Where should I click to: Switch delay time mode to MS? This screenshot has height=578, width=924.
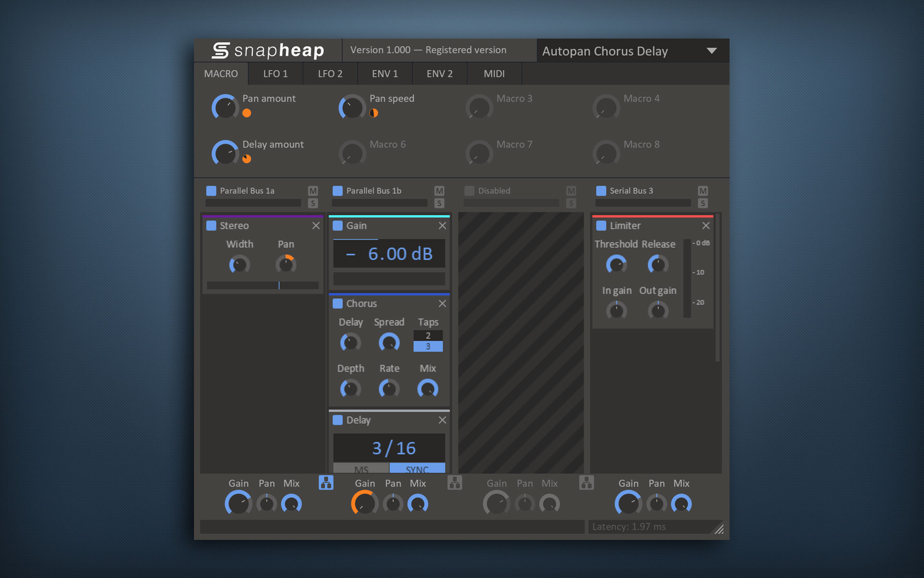coord(361,469)
